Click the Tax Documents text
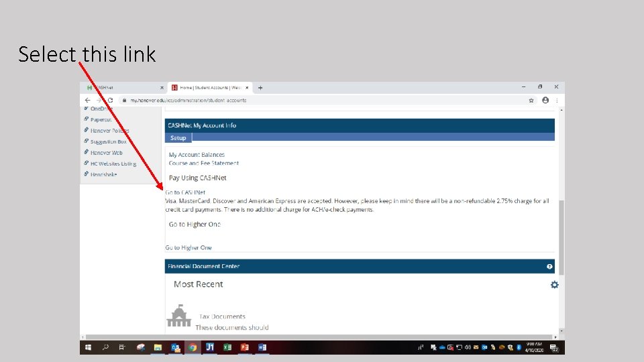The height and width of the screenshot is (362, 644). (222, 316)
